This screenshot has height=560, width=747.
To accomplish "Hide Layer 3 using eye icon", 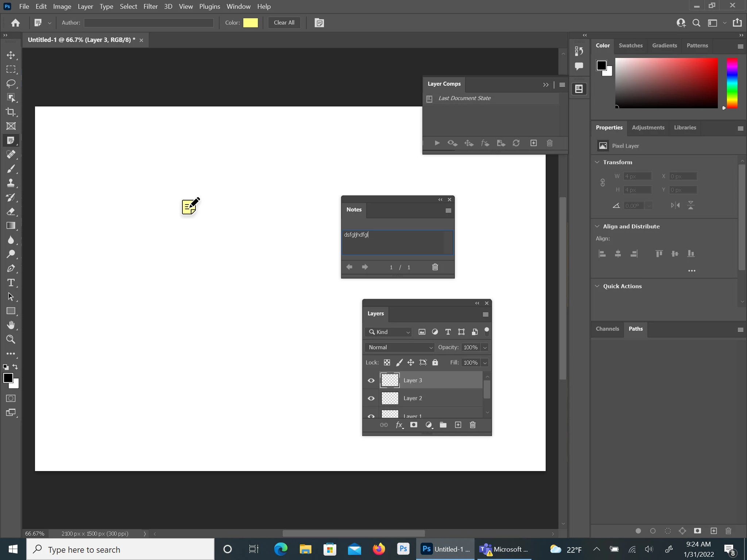I will (x=371, y=380).
